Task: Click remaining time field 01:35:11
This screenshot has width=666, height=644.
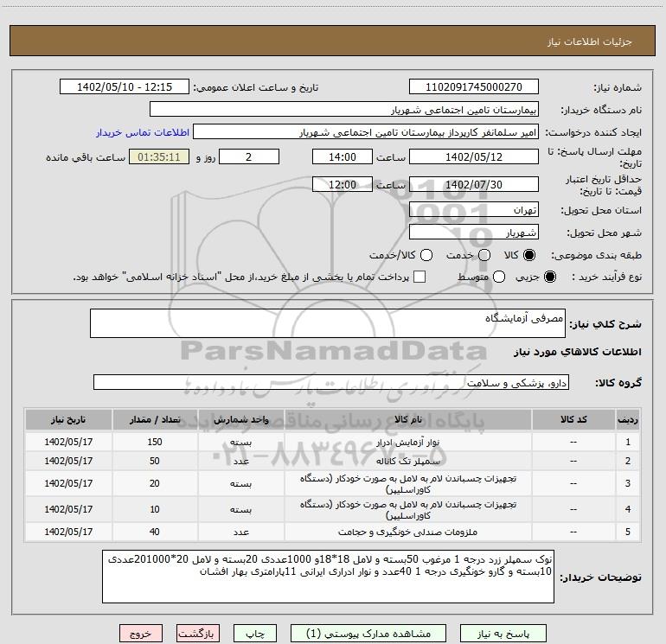Action: point(159,156)
